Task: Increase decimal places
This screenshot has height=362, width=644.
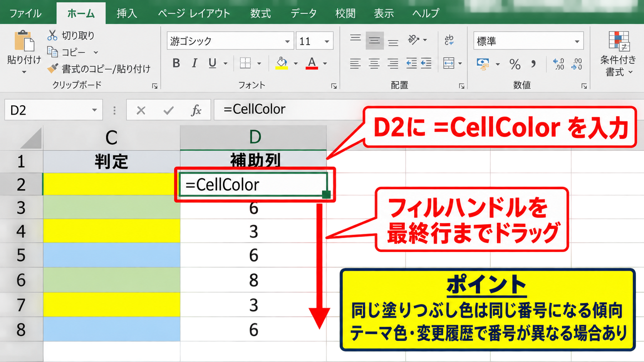Action: [558, 64]
